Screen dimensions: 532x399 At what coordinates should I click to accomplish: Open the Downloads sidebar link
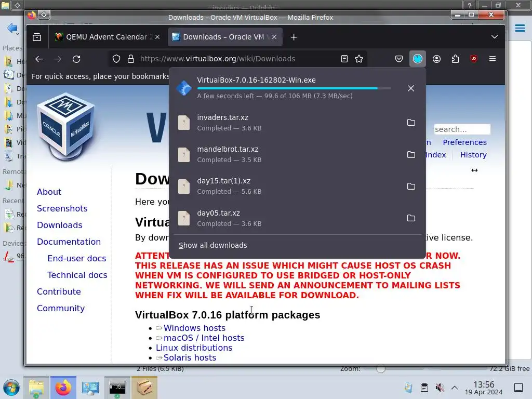point(59,225)
